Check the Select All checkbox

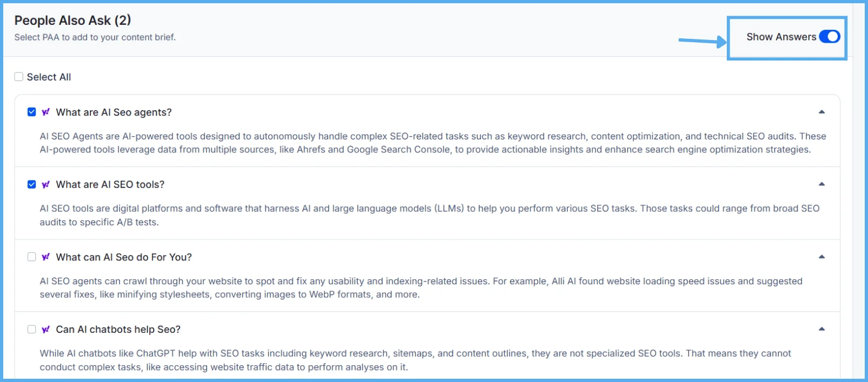coord(19,77)
